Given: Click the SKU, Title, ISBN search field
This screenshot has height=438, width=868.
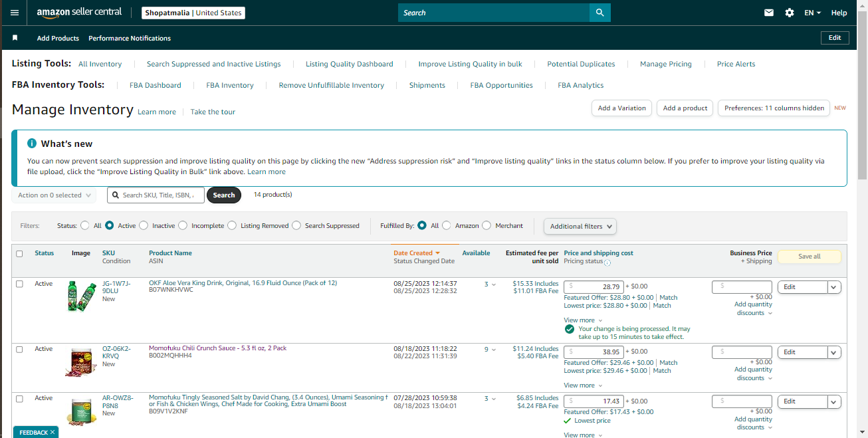Looking at the screenshot, I should click(156, 195).
